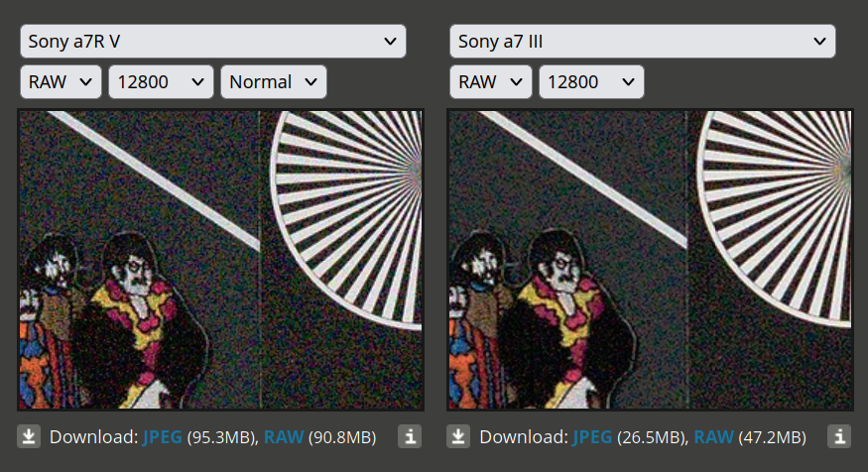Download the 90.8MB RAW file
Screen dimensions: 868x472
tap(284, 437)
